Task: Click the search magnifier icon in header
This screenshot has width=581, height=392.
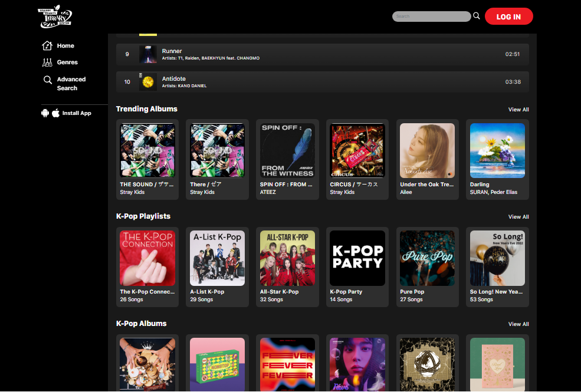Action: tap(477, 16)
